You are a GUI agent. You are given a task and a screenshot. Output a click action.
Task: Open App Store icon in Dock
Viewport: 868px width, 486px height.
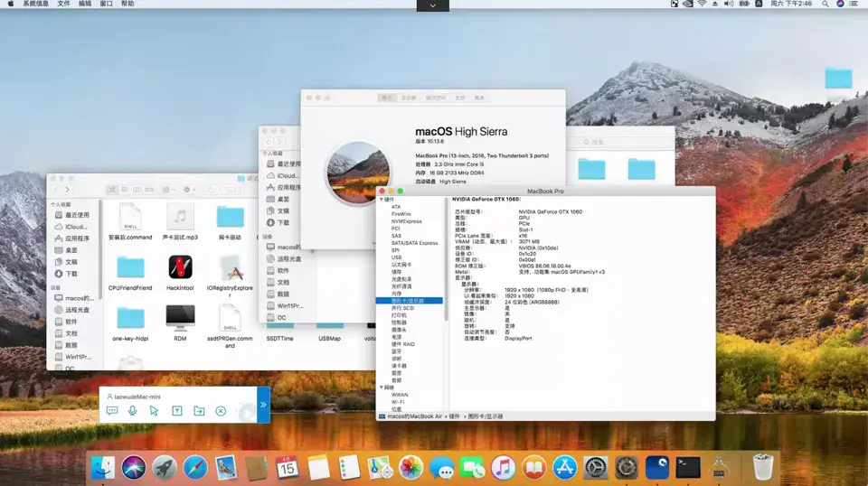click(x=564, y=468)
